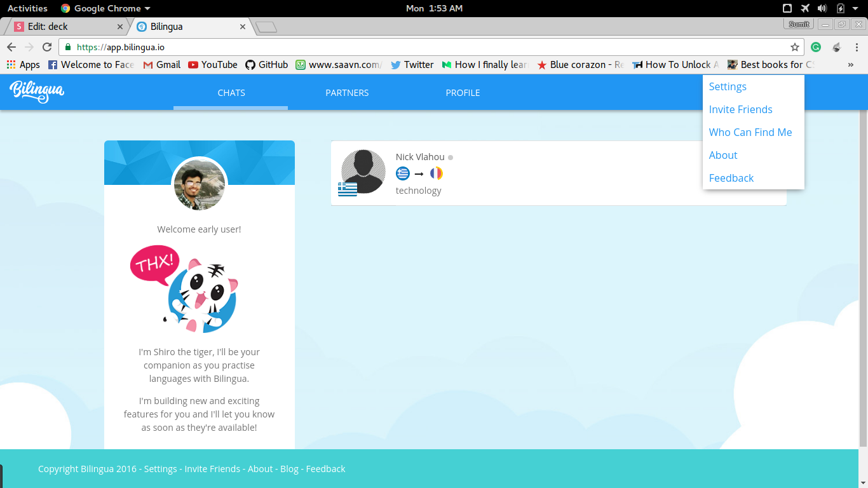
Task: Click the volume icon in top bar
Action: tap(822, 8)
